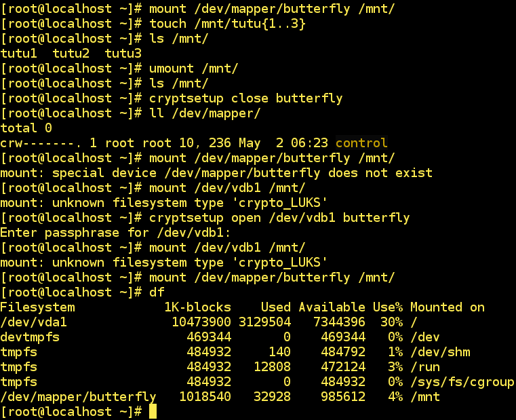Click the 'total 0' output line
The image size is (516, 420).
tap(26, 128)
